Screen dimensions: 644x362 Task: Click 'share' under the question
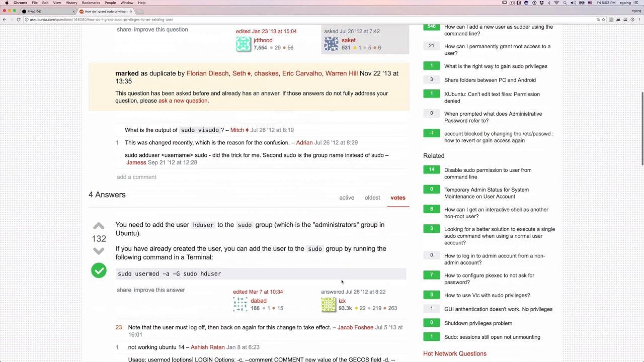coord(124,30)
